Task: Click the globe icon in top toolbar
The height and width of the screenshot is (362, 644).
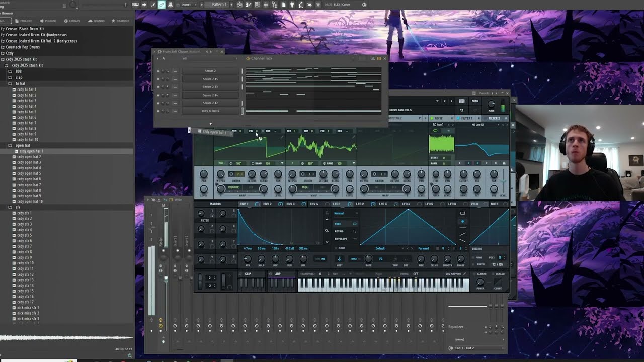Action: pyautogui.click(x=364, y=5)
